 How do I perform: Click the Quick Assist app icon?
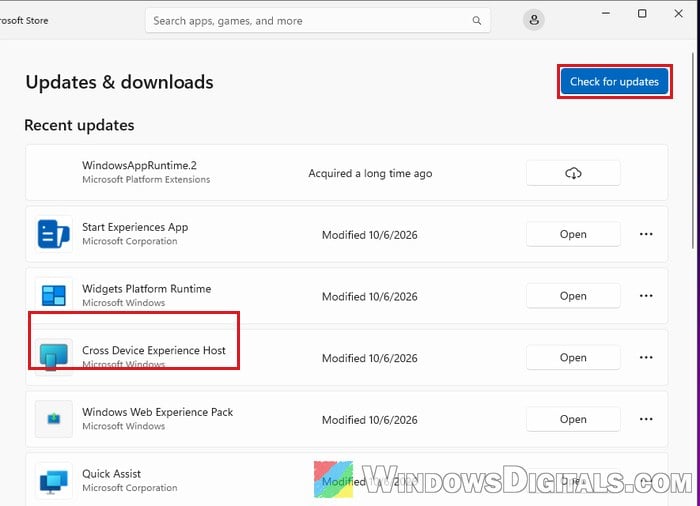click(54, 480)
